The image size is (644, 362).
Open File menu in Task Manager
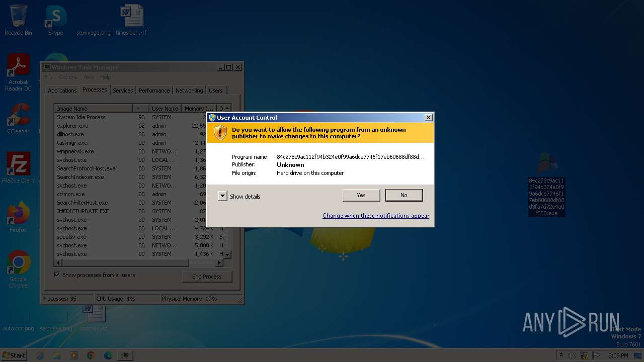point(48,77)
